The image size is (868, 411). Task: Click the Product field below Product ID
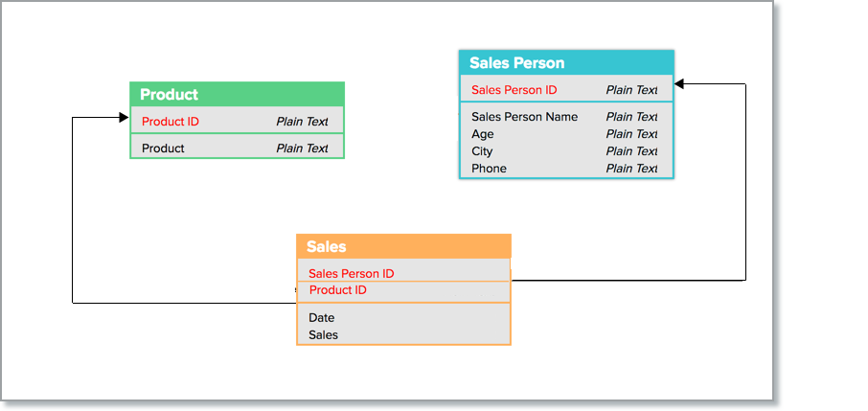click(x=163, y=148)
